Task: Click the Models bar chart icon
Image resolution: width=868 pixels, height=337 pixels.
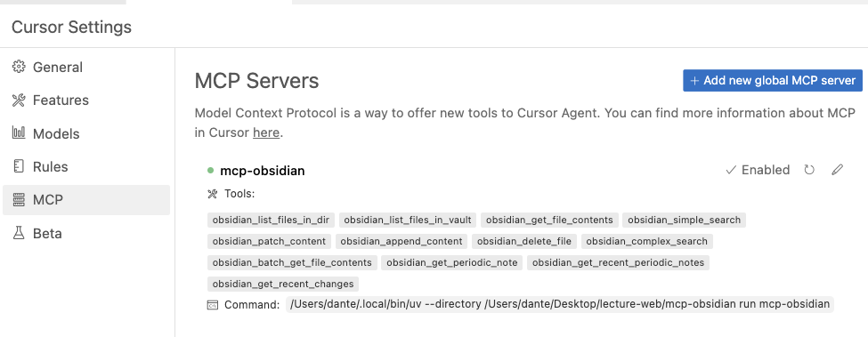Action: pyautogui.click(x=19, y=133)
